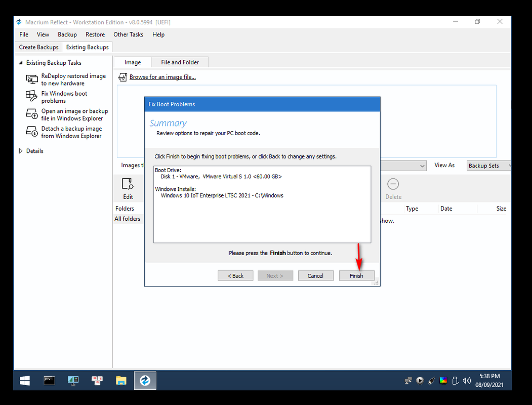
Task: Click the Size column header
Action: 501,209
